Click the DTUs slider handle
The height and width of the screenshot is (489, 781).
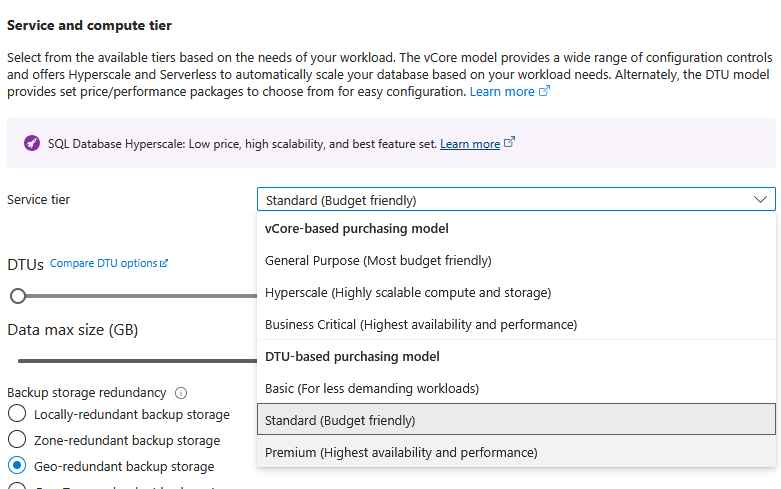(x=18, y=296)
